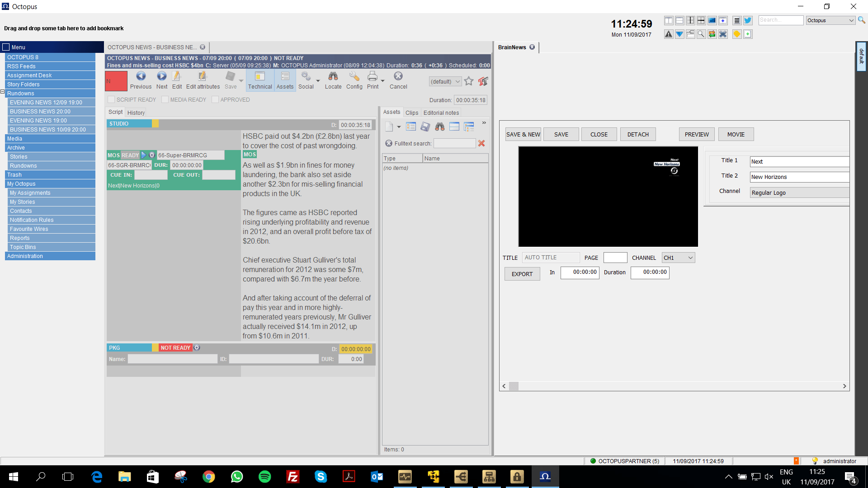
Task: Click the yellow tag icon in top toolbar
Action: tap(737, 34)
